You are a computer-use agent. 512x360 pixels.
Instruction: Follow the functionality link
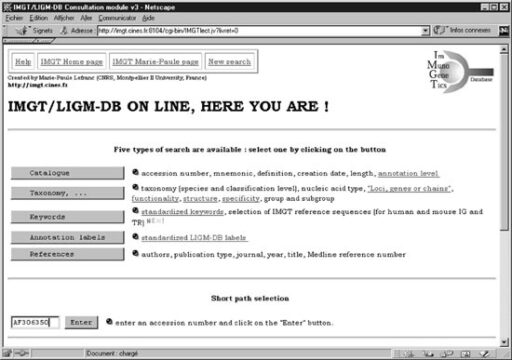(155, 199)
